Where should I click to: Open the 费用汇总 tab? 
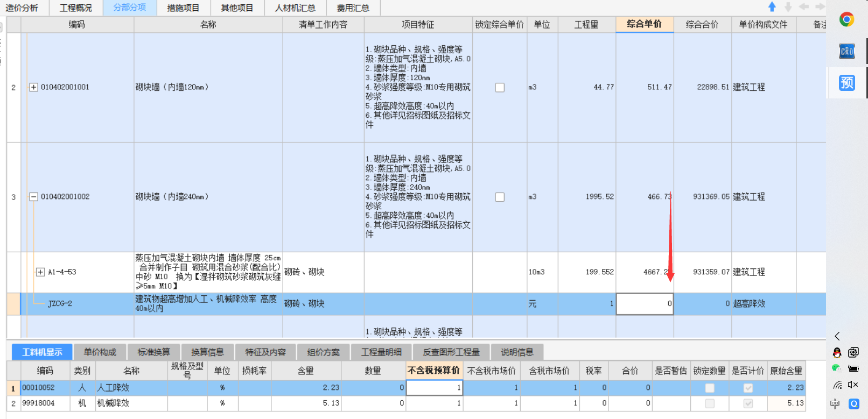[353, 8]
